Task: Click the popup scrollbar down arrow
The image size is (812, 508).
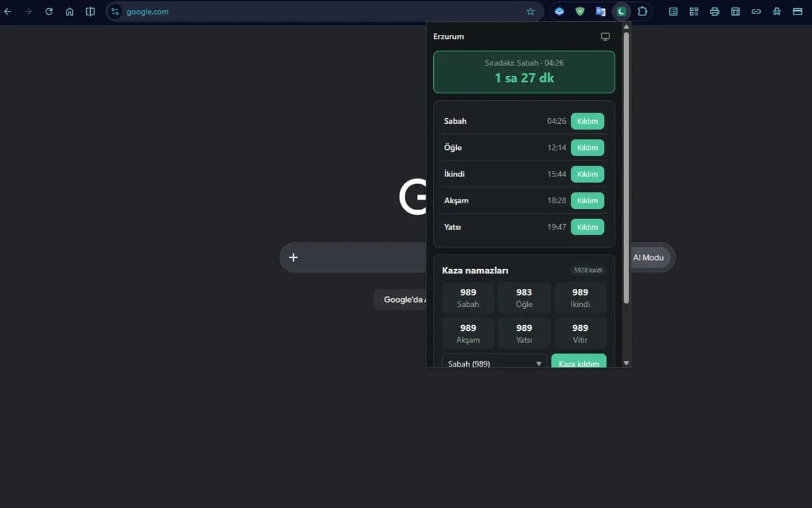Action: pyautogui.click(x=626, y=363)
